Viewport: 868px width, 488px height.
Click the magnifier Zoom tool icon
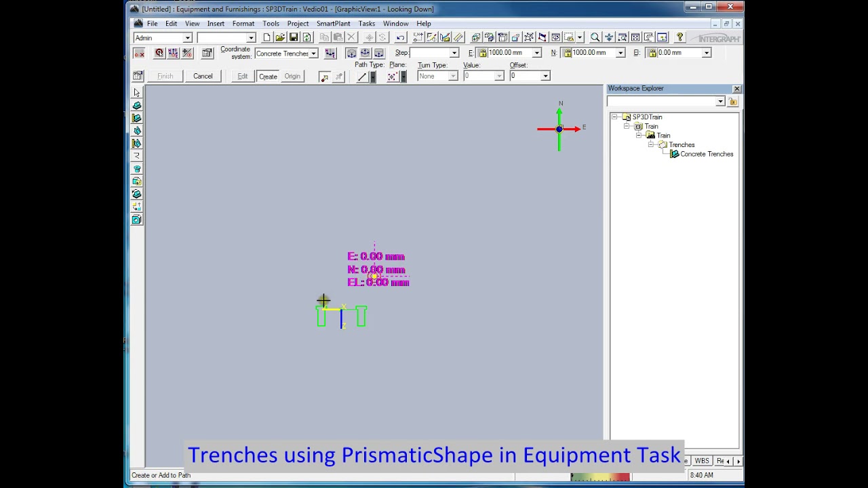point(595,38)
